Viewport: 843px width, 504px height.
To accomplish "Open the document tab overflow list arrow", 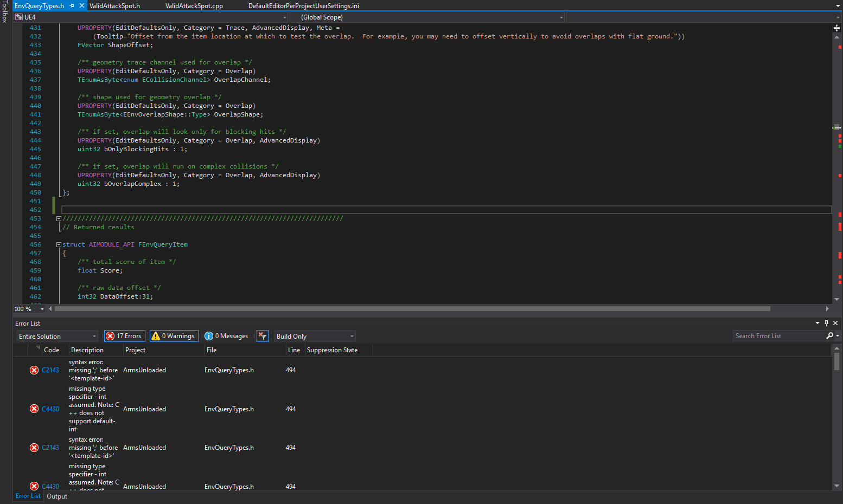I will pos(838,6).
